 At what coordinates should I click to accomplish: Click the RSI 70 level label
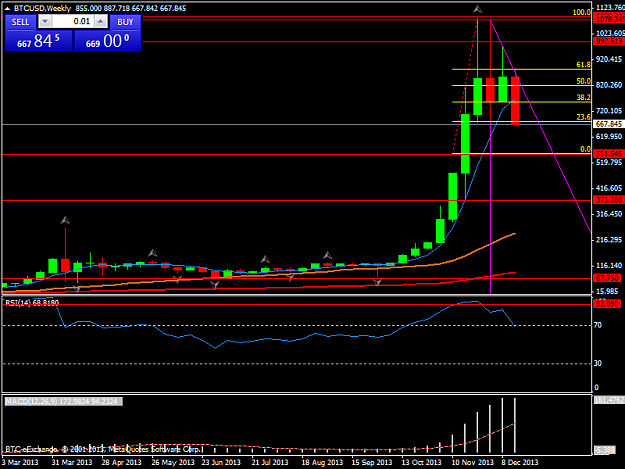pyautogui.click(x=598, y=325)
